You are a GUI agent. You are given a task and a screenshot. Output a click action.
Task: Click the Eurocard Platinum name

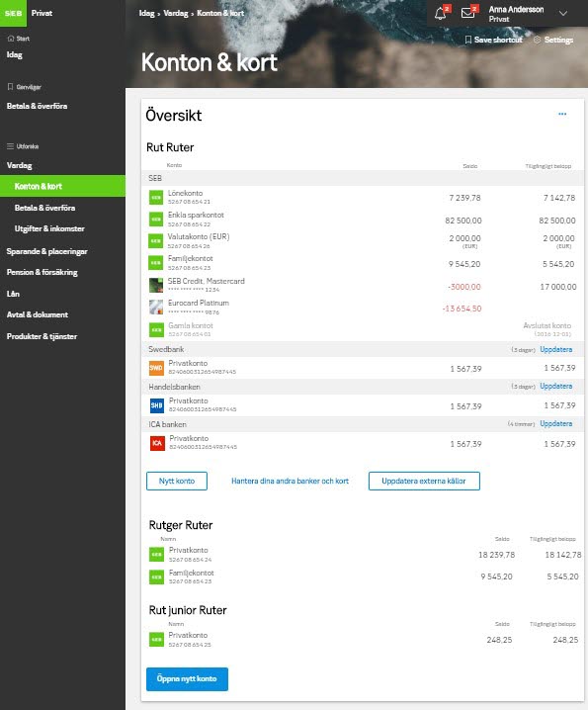point(199,303)
